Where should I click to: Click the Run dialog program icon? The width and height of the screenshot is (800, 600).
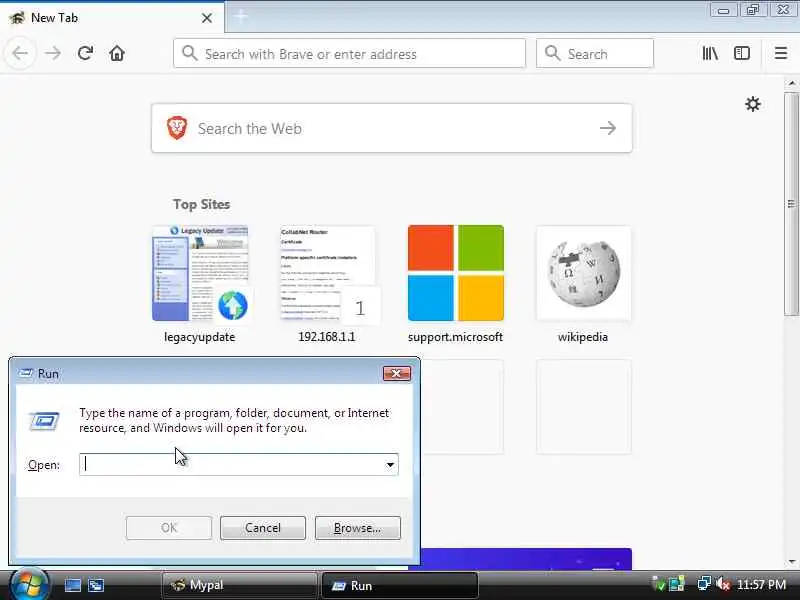point(44,421)
